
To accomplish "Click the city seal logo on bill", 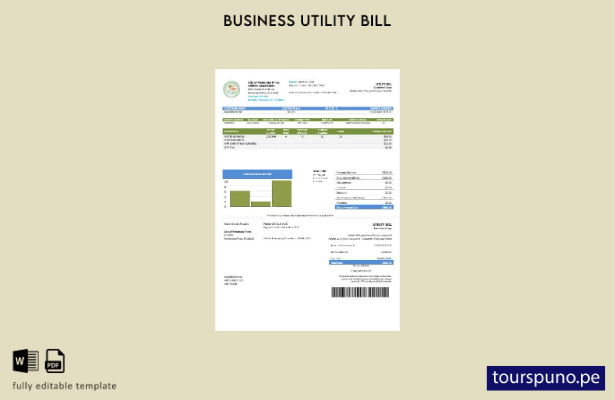I will [231, 89].
